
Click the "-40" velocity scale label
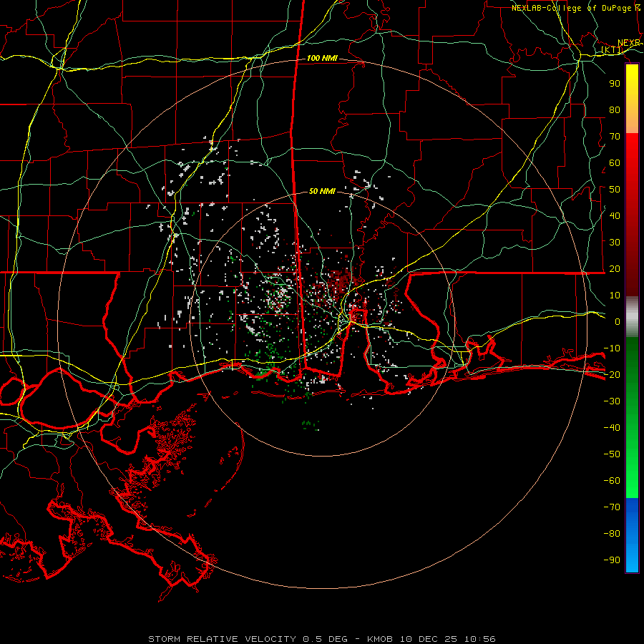click(x=612, y=428)
